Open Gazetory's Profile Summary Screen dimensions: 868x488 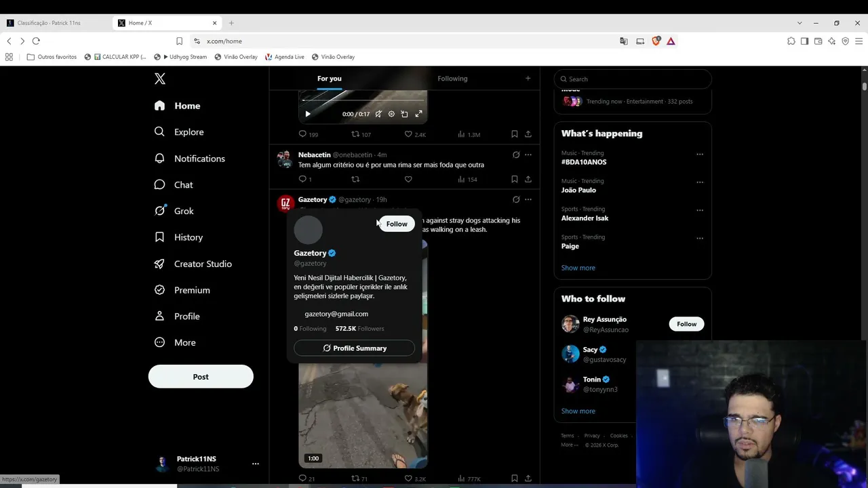354,348
